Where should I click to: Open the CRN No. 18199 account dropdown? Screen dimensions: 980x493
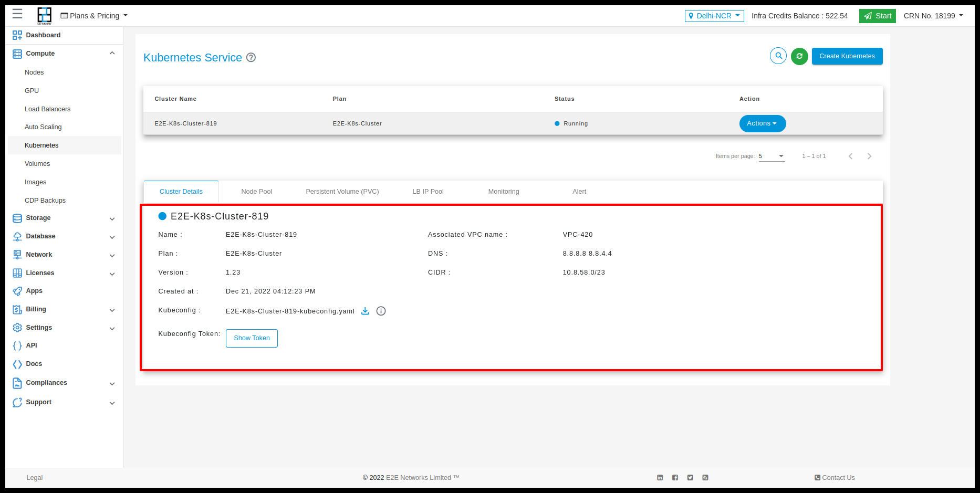(x=933, y=16)
